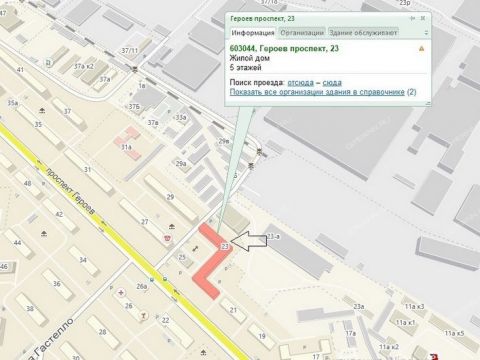Screen dimensions: 480x360
Task: Close the Героев проспект, 23 popup
Action: tap(423, 18)
